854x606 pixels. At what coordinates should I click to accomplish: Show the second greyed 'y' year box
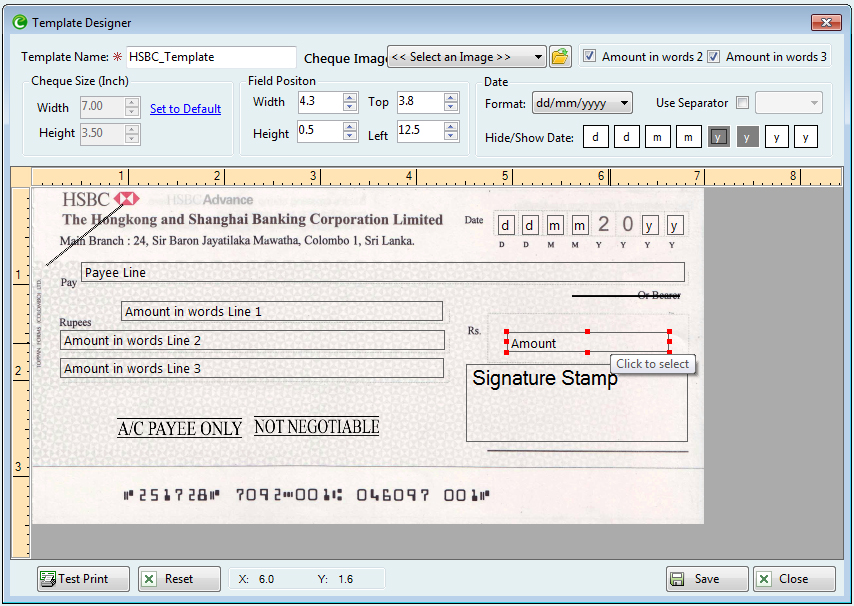click(747, 137)
